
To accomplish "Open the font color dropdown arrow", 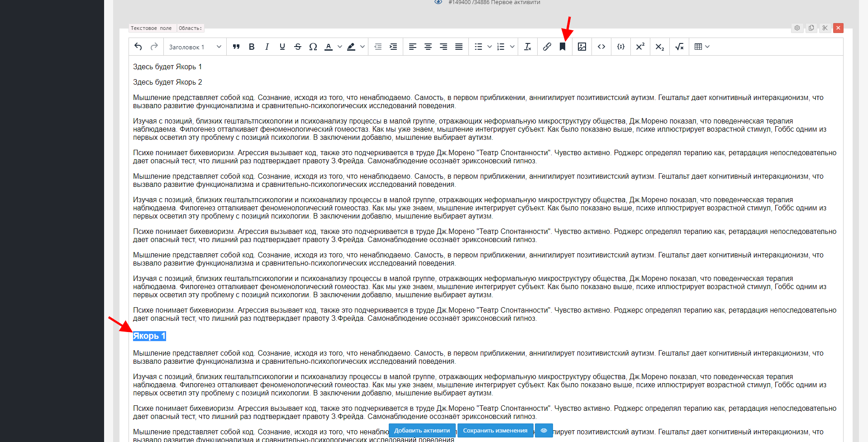I will 340,47.
